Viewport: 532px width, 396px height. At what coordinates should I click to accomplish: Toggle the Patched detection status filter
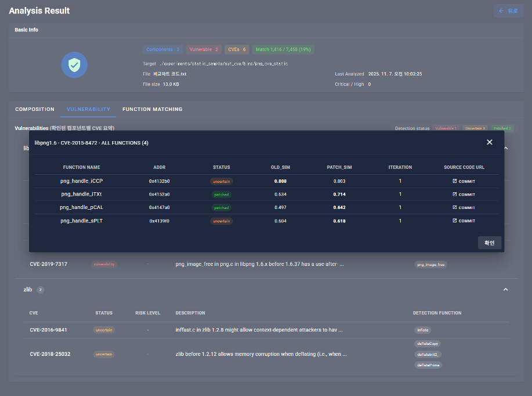502,128
